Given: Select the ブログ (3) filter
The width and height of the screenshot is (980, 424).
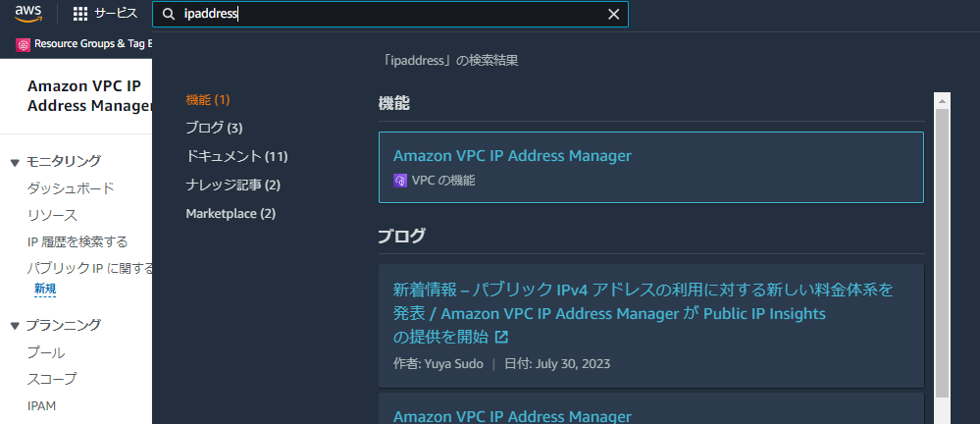Looking at the screenshot, I should coord(215,129).
